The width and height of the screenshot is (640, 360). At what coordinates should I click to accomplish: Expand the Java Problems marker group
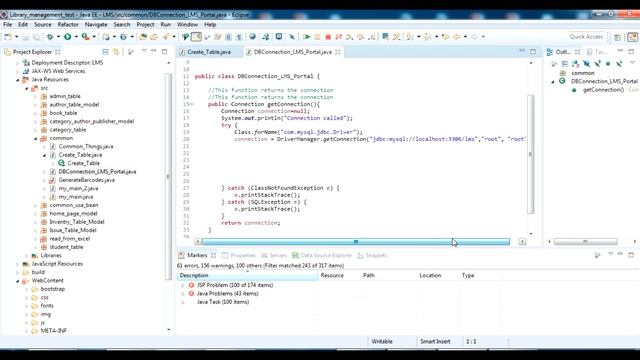182,294
